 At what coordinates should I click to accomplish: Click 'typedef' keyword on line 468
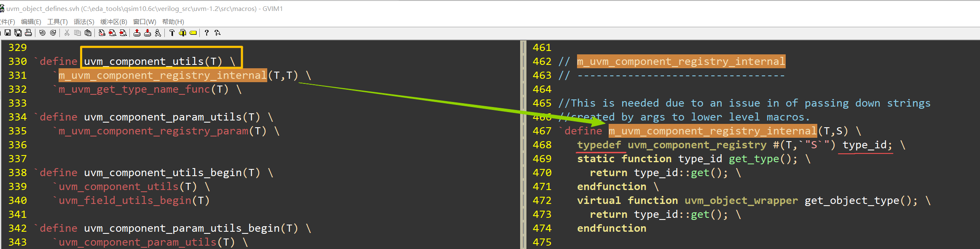[599, 145]
